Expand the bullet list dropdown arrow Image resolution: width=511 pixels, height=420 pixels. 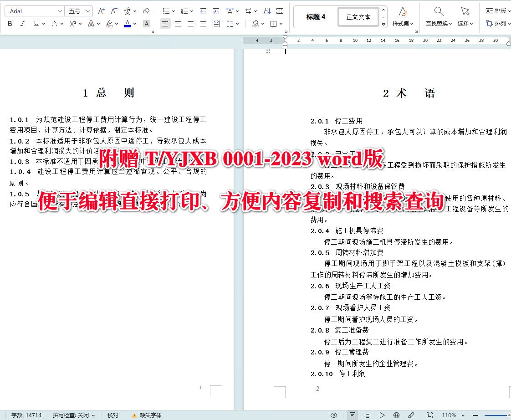(174, 11)
